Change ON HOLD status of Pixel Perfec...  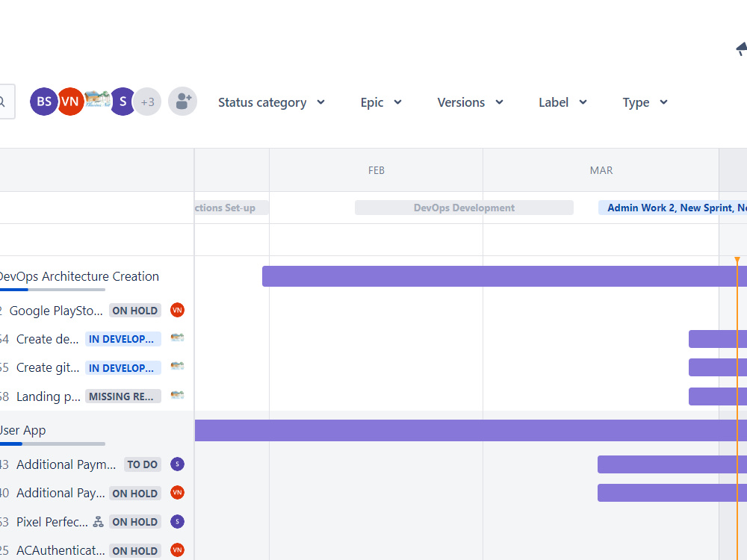[134, 522]
